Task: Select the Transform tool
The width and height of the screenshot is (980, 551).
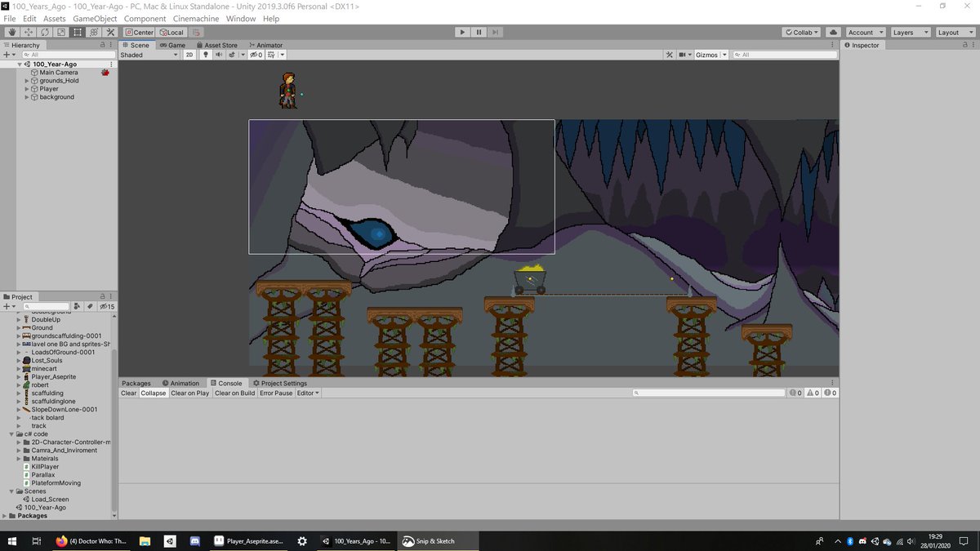Action: (x=94, y=32)
